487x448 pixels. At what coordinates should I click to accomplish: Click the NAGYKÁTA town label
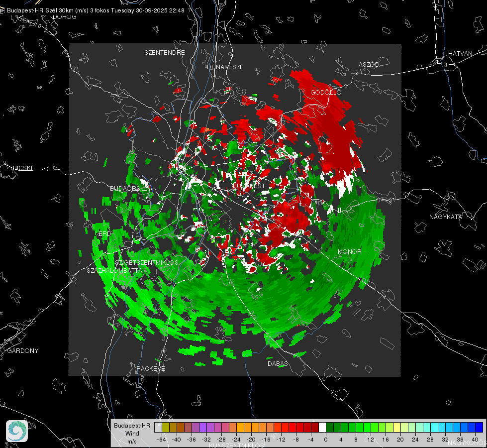[x=446, y=217]
